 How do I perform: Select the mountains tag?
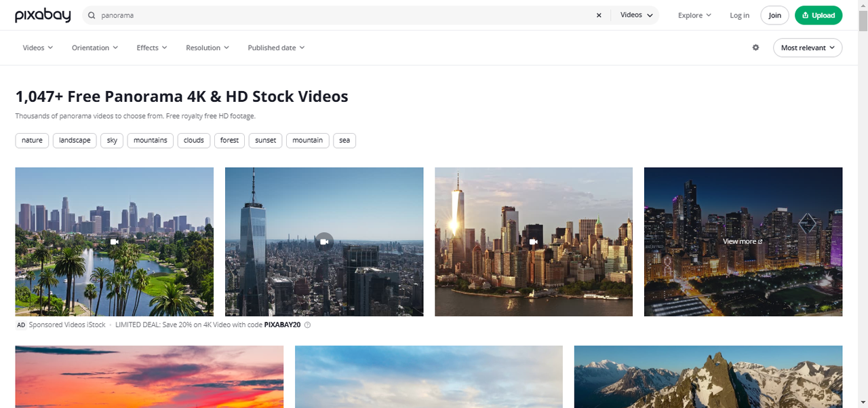tap(151, 141)
